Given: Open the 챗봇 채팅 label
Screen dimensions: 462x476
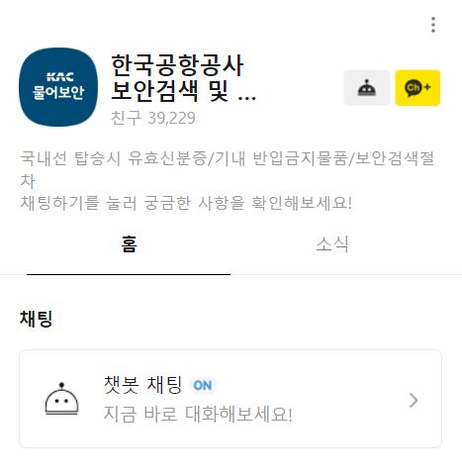Looking at the screenshot, I should click(x=142, y=385).
